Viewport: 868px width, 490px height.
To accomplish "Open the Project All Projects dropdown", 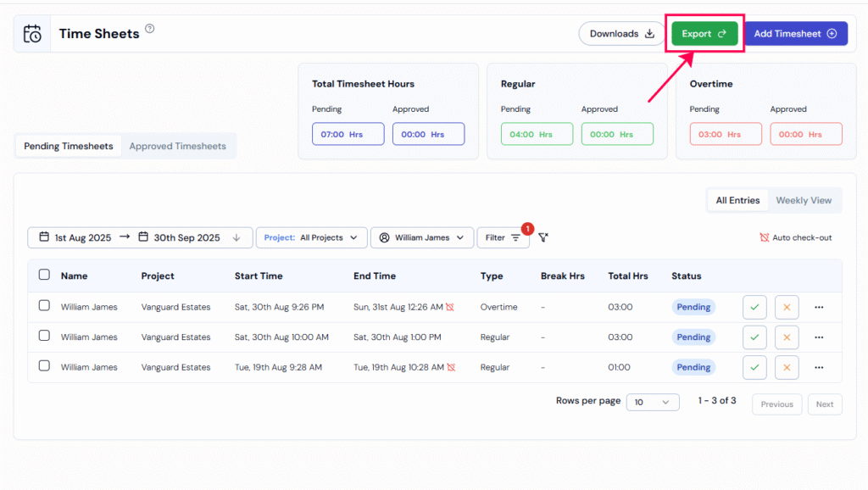I will (311, 238).
